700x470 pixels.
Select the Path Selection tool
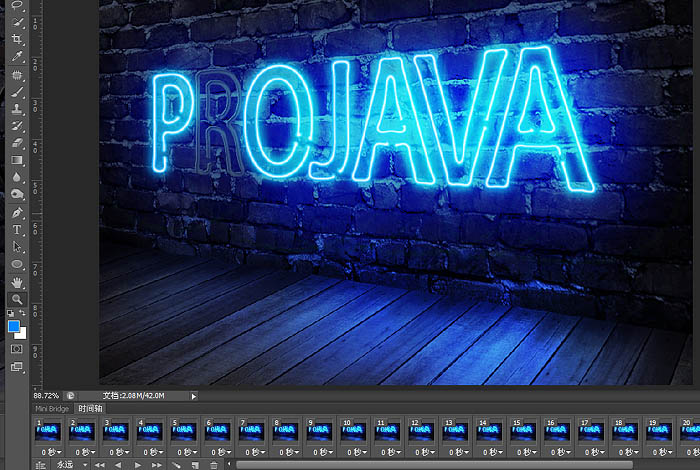pyautogui.click(x=17, y=247)
